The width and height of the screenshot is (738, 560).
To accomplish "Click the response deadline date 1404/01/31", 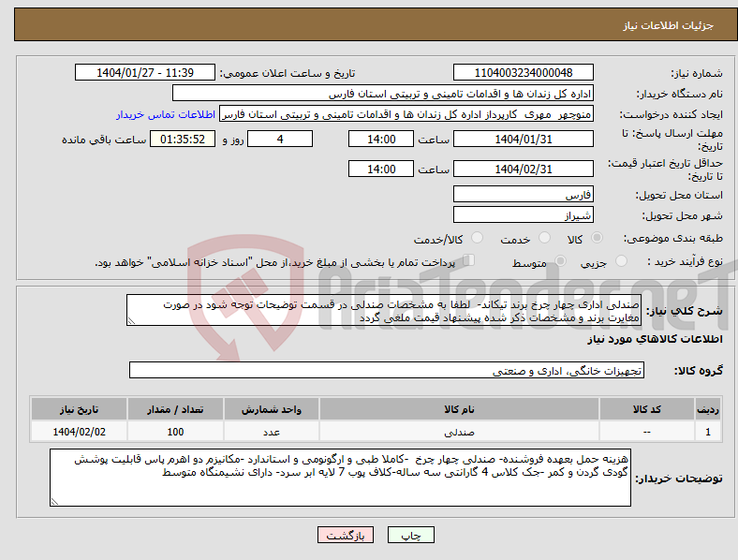I will [524, 140].
